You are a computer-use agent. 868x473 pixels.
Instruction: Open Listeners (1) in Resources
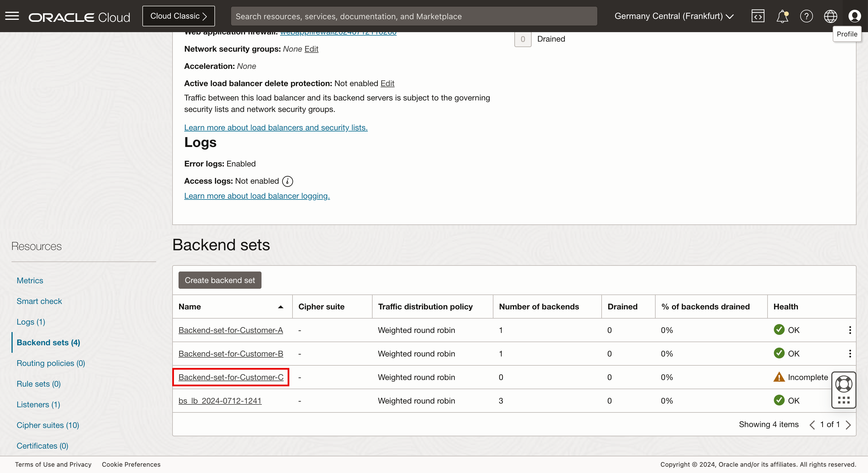[38, 404]
